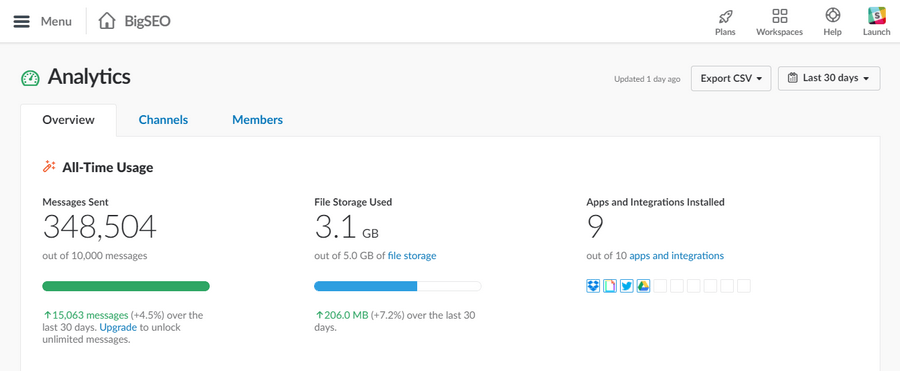Image resolution: width=900 pixels, height=371 pixels.
Task: Open the Help lifebuoy icon
Action: click(832, 15)
